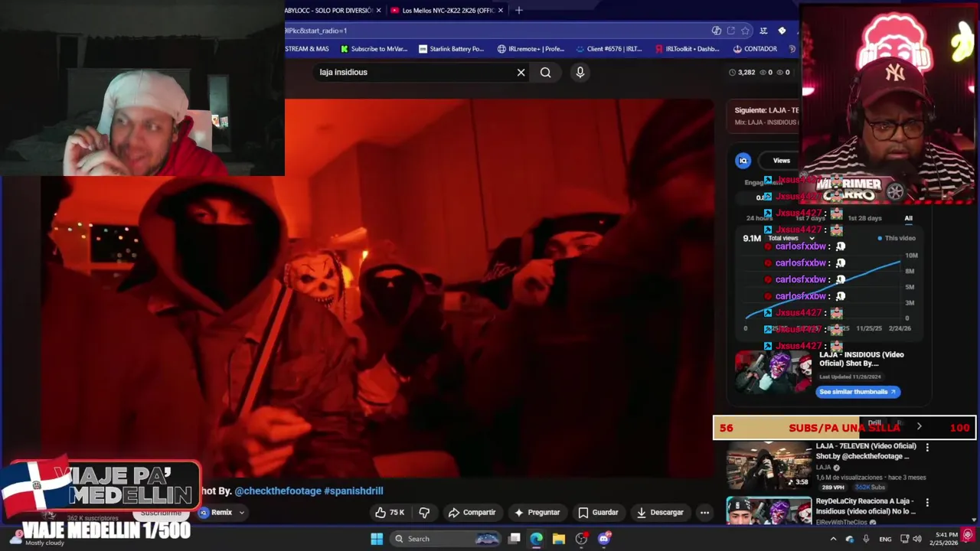Expand the Remix dropdown arrow
Image resolution: width=980 pixels, height=551 pixels.
pyautogui.click(x=242, y=513)
